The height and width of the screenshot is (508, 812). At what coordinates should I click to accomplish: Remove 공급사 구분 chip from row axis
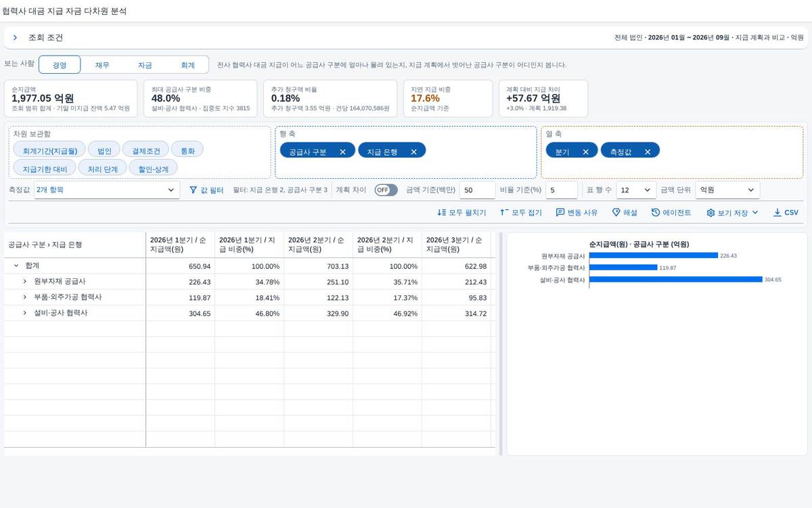click(342, 152)
